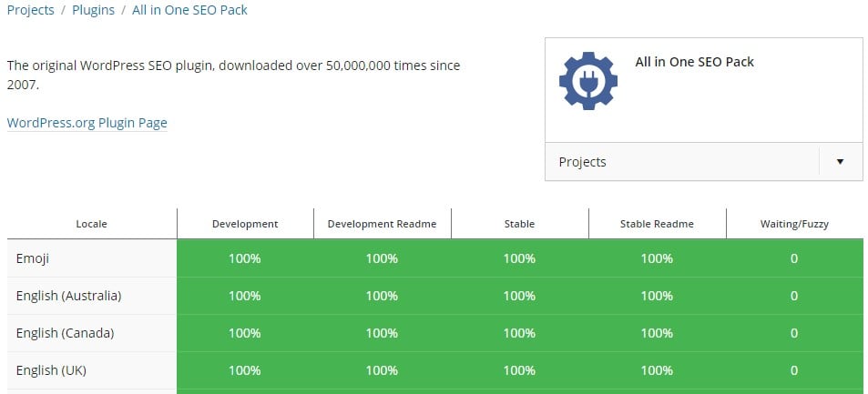Sort by the Waiting/Fuzzy column header
This screenshot has width=868, height=394.
[794, 224]
